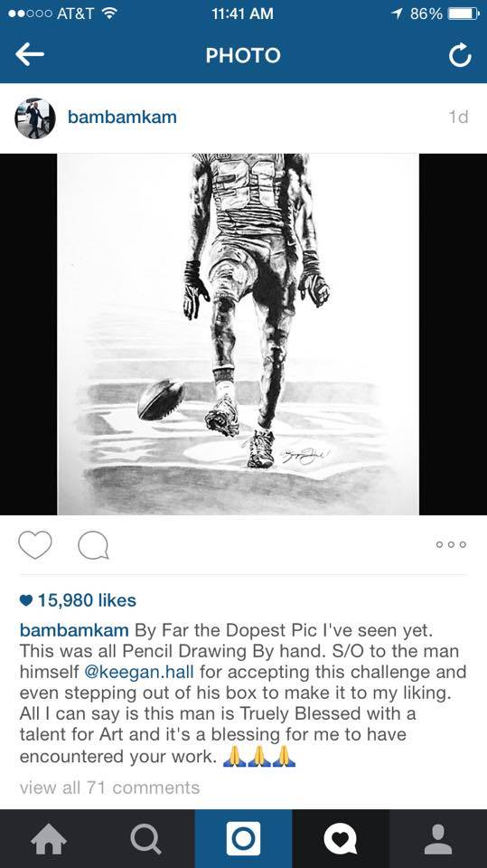Image resolution: width=487 pixels, height=868 pixels.
Task: Open comments with speech bubble icon
Action: [x=93, y=545]
